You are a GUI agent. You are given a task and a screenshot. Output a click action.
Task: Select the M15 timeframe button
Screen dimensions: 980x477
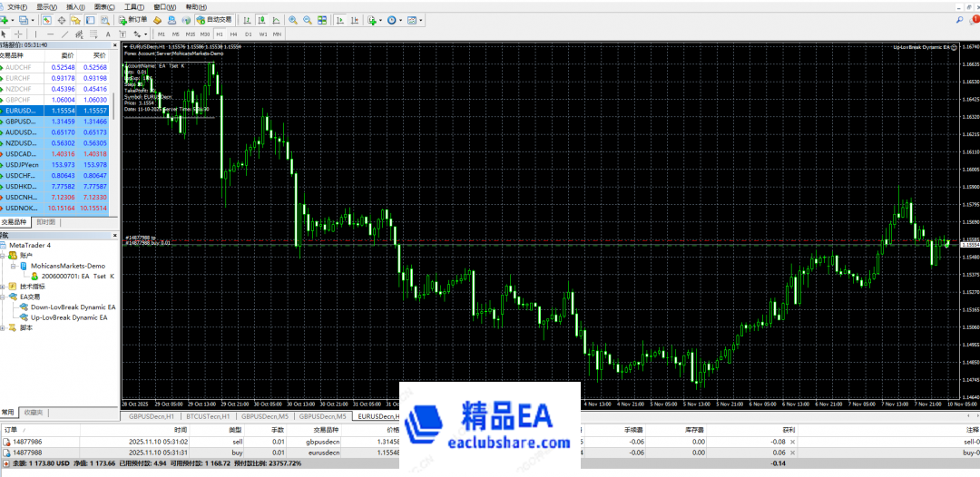point(191,34)
